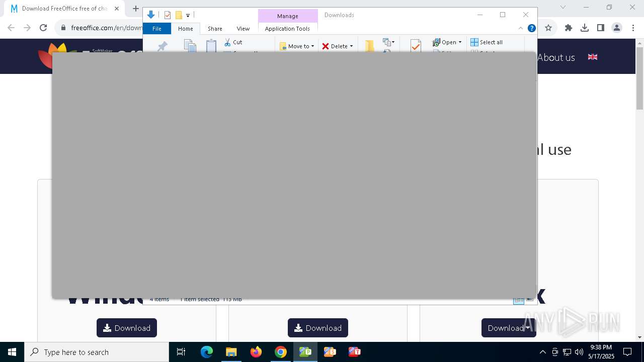Viewport: 644px width, 362px height.
Task: Click New folder icon in quick access toolbar
Action: click(178, 15)
